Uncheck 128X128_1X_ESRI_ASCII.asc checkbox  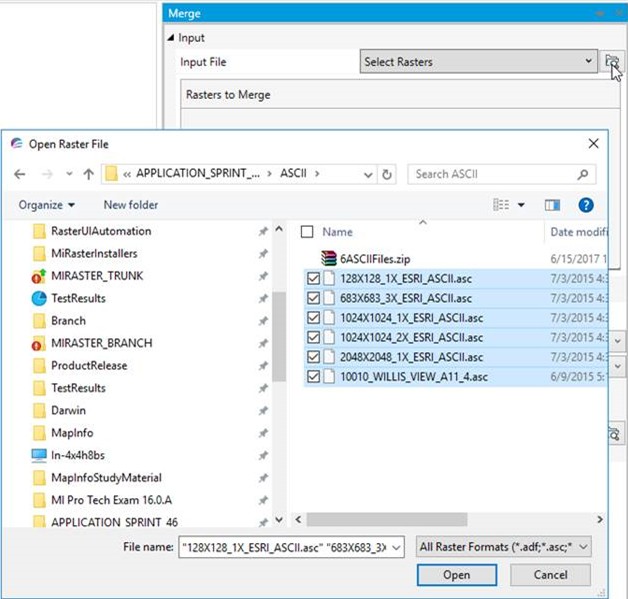point(314,281)
